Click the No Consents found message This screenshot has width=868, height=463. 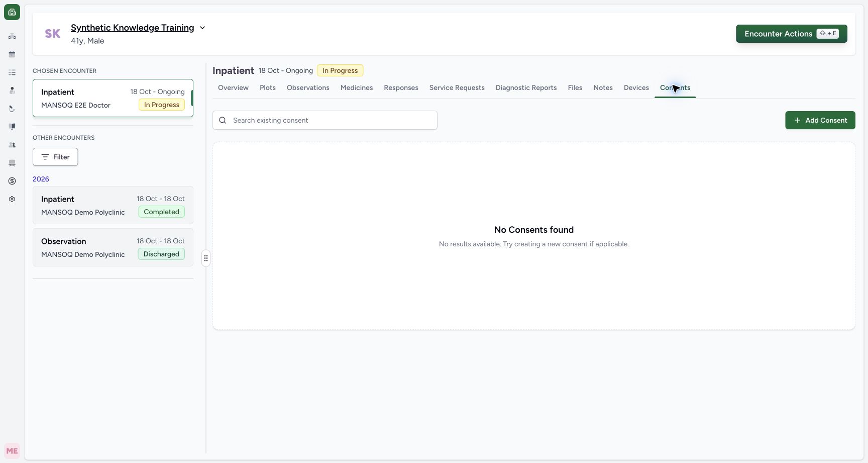click(533, 230)
